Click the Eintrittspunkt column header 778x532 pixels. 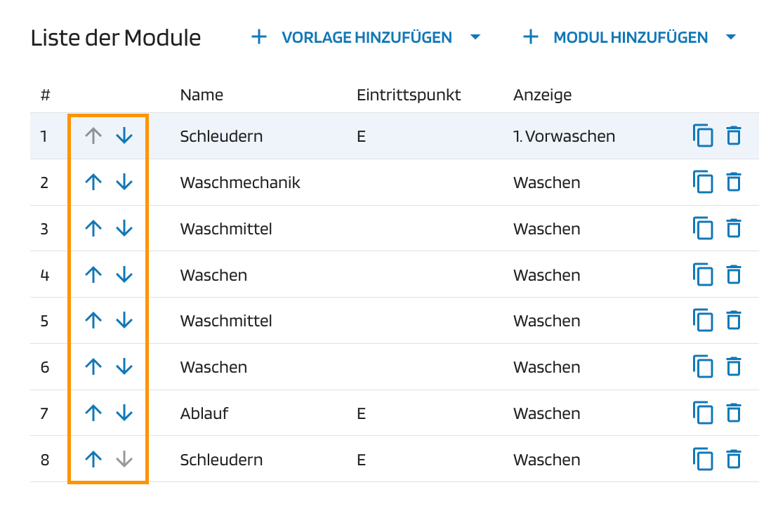(x=409, y=95)
